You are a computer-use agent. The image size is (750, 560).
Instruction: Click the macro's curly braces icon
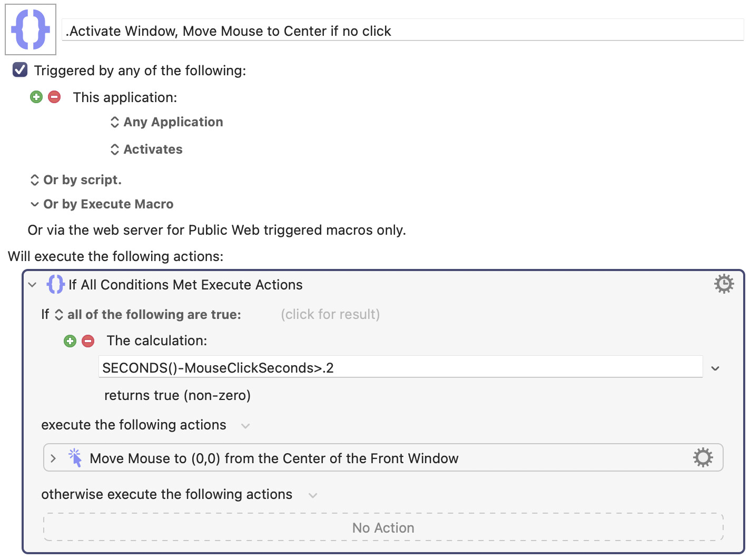(x=31, y=29)
